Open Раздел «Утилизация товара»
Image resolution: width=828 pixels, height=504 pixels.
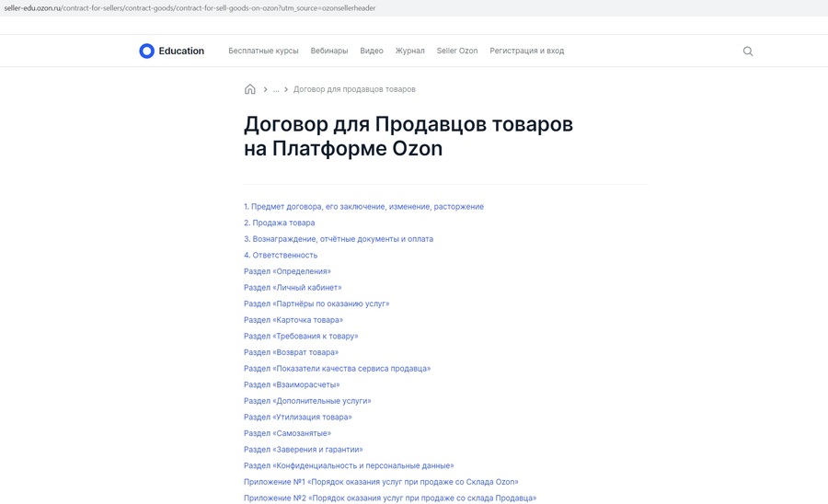coord(297,417)
